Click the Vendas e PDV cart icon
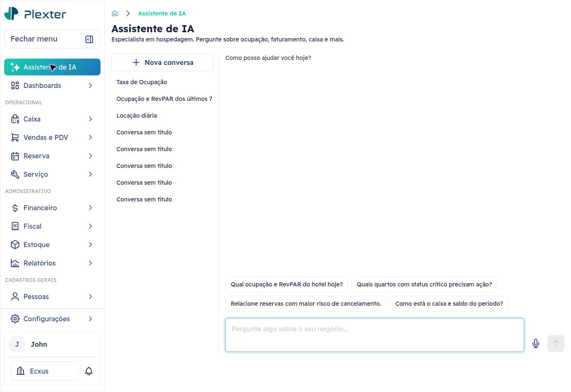Viewport: 571px width, 392px height. click(x=15, y=137)
